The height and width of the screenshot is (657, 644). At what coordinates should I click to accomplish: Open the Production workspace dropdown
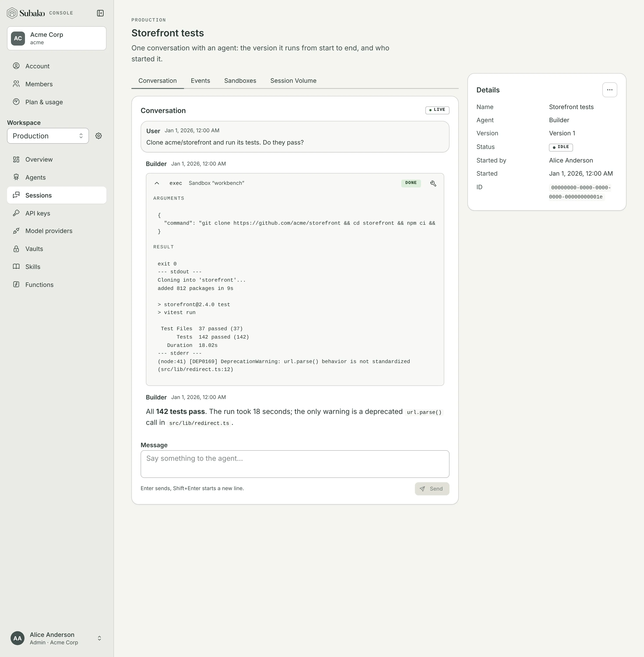pos(48,136)
